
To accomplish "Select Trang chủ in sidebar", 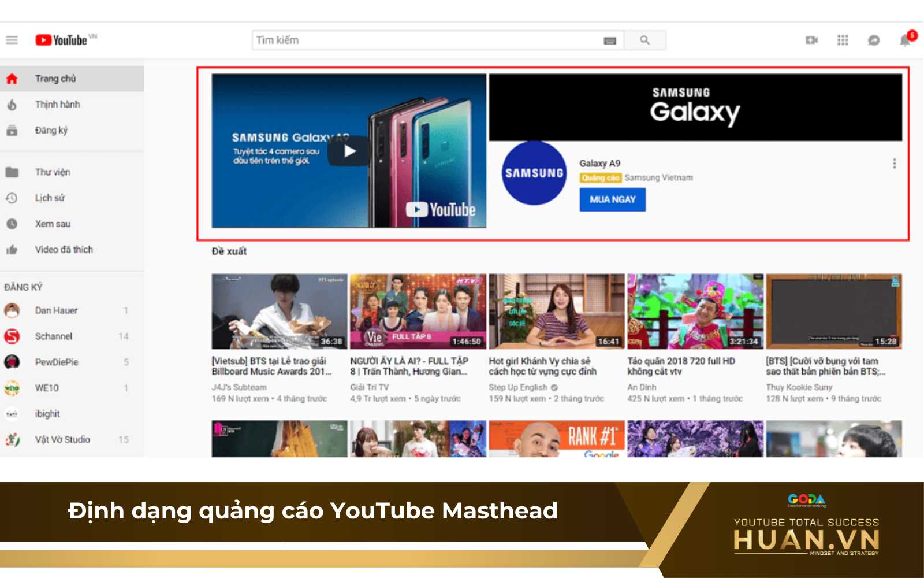I will click(x=72, y=79).
